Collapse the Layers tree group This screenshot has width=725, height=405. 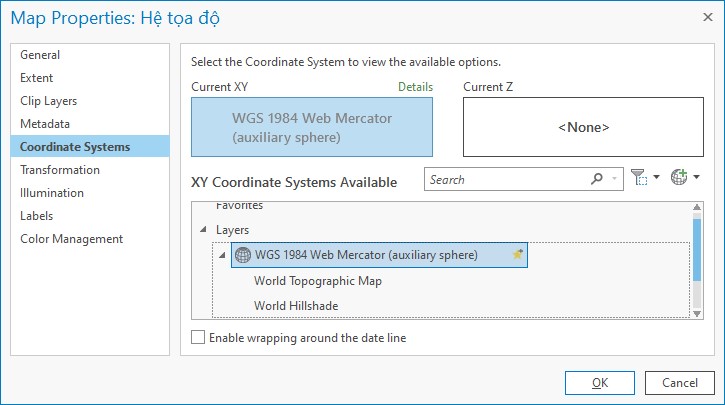(203, 229)
